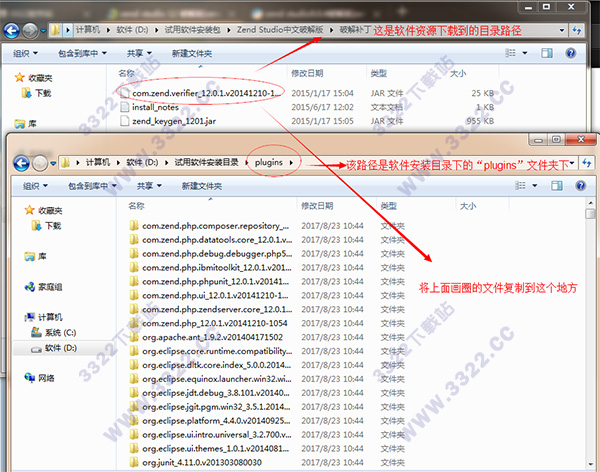Image resolution: width=600 pixels, height=472 pixels.
Task: Select the zend_keygen_1201.jar file
Action: [x=168, y=121]
